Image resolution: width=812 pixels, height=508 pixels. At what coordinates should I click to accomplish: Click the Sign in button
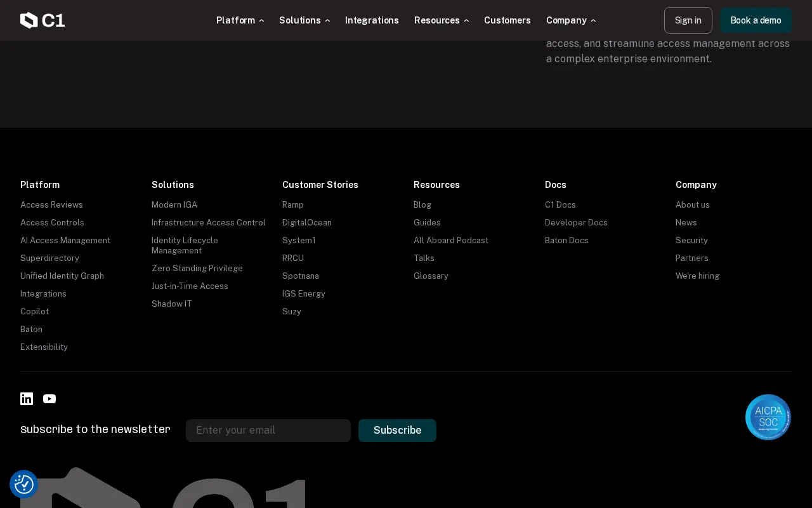coord(688,20)
